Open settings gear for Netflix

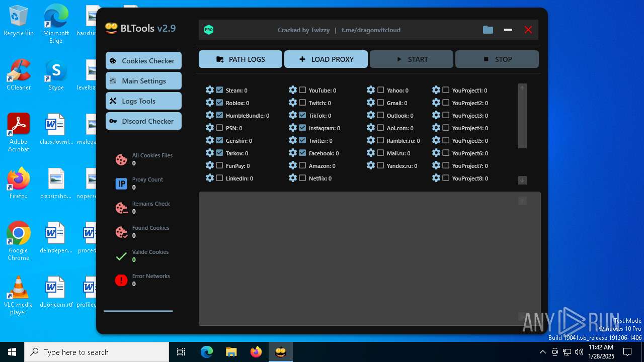tap(293, 178)
